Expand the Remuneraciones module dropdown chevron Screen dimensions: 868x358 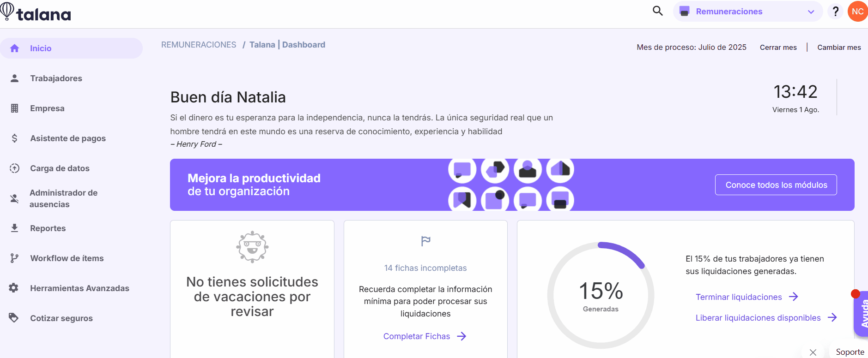[x=811, y=12]
